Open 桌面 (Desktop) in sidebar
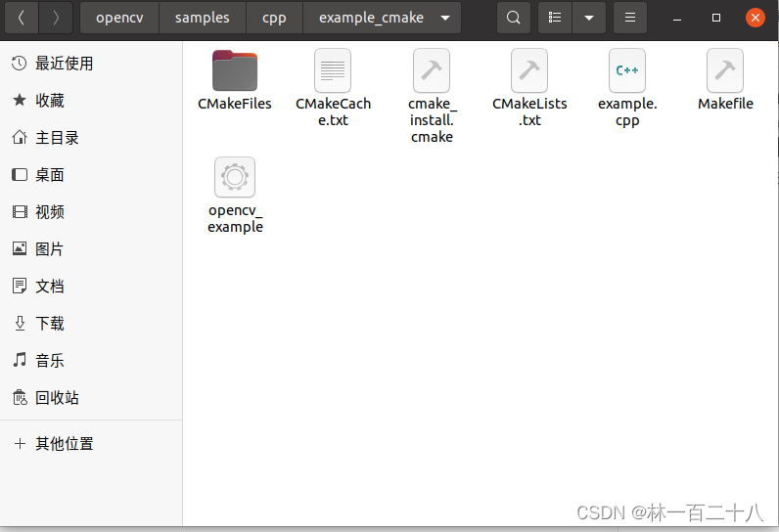 91,175
